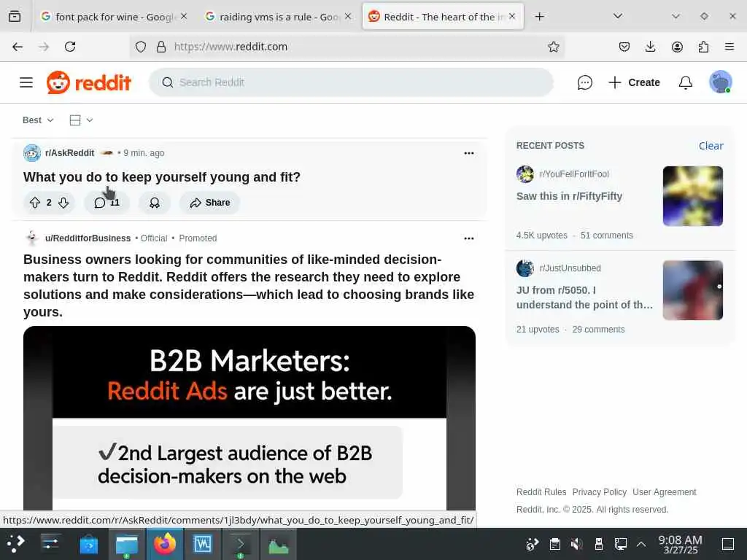Viewport: 747px width, 560px height.
Task: Open B2B Marketers ad image
Action: 249,419
